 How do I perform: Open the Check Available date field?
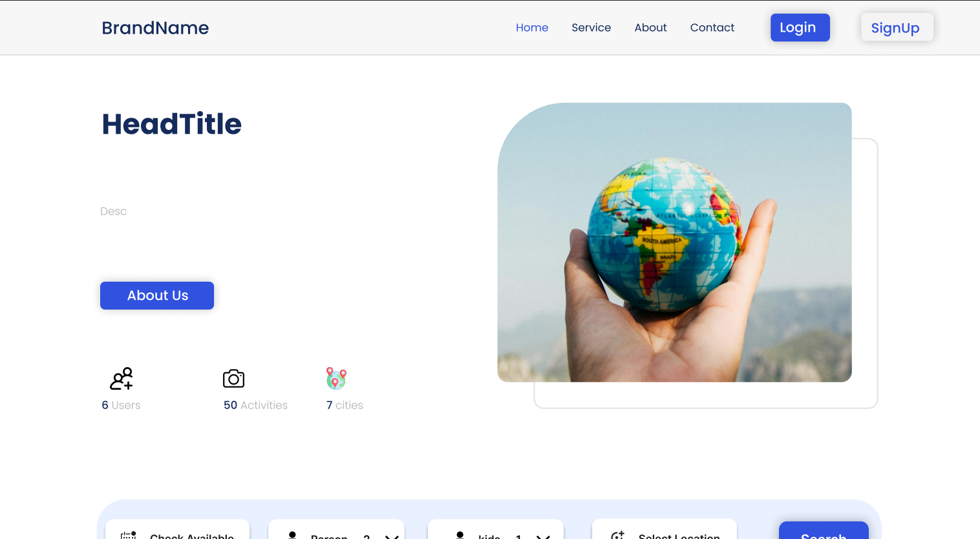tap(191, 535)
